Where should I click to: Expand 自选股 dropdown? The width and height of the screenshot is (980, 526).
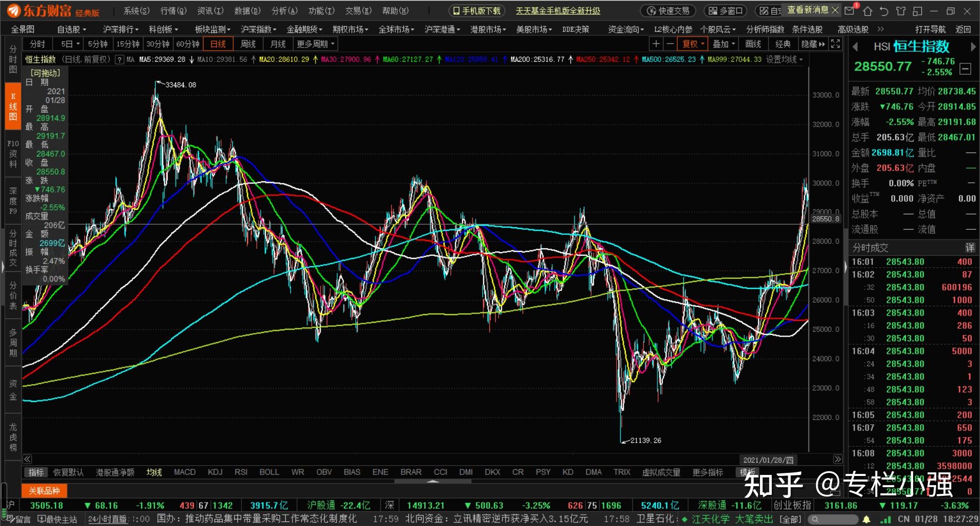71,29
